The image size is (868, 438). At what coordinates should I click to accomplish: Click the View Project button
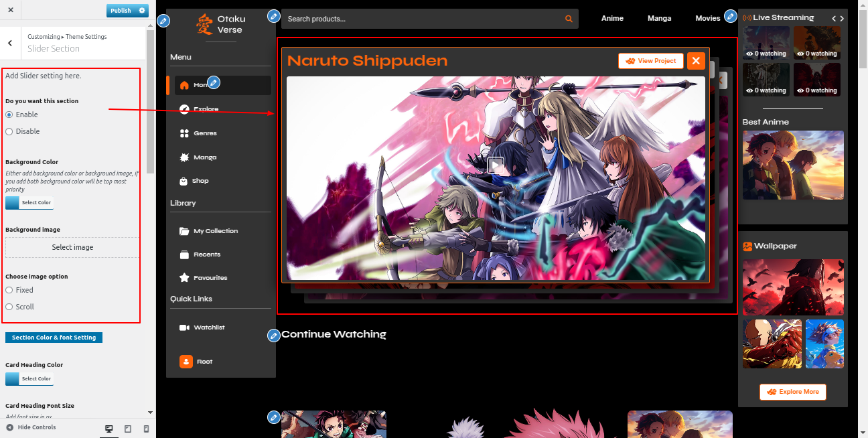point(650,61)
